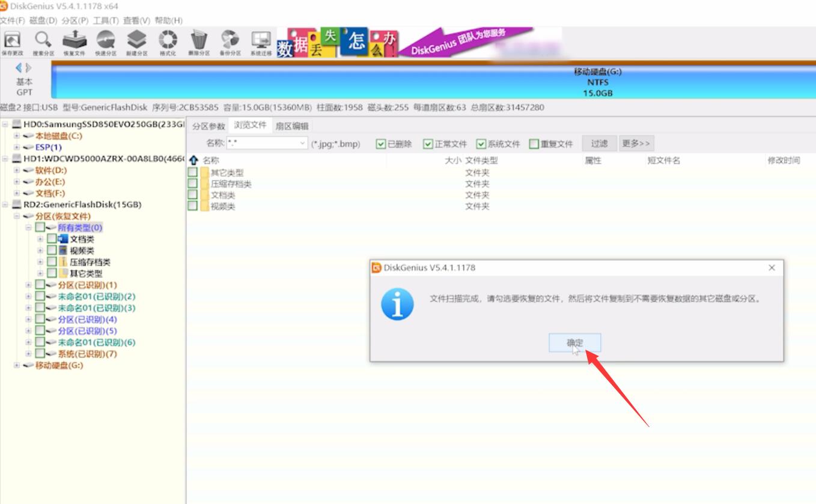This screenshot has height=504, width=816.
Task: Open the 名称 filter dropdown
Action: [302, 144]
